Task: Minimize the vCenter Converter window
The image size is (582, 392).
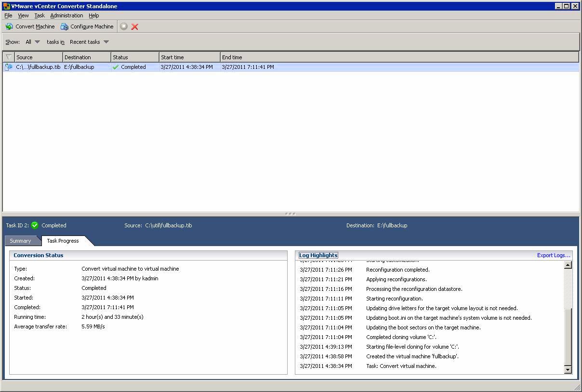Action: tap(558, 6)
